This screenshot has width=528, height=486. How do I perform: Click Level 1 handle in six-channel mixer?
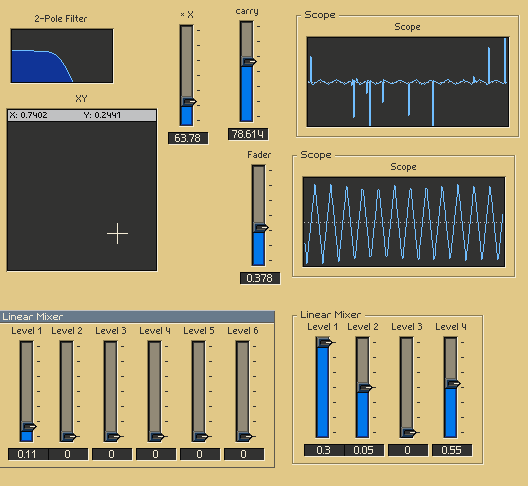coord(28,427)
